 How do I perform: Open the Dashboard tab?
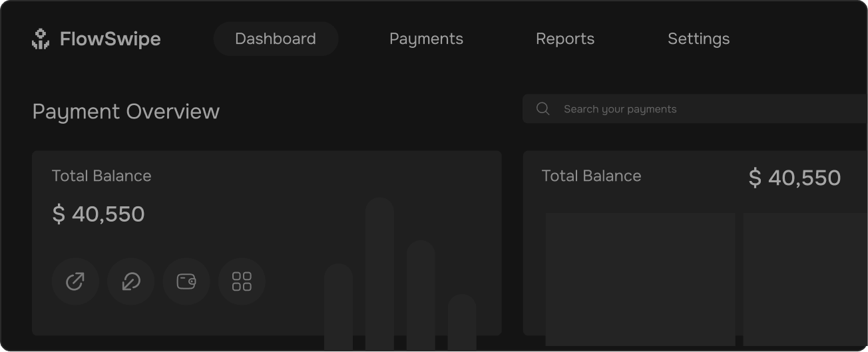276,39
